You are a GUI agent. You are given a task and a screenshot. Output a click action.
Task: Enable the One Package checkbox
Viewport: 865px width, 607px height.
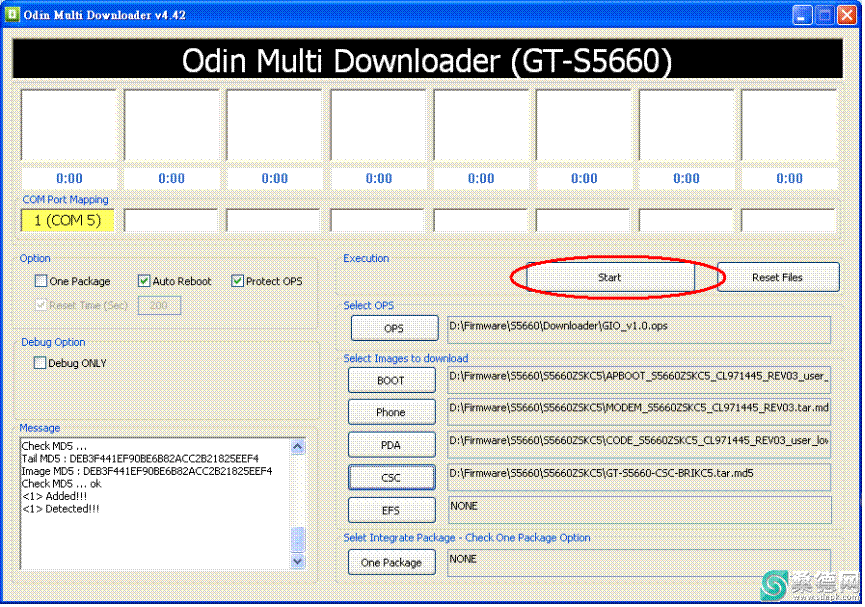pos(41,281)
